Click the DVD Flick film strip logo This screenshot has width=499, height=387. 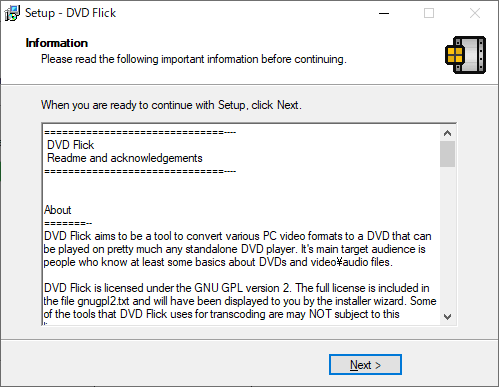(x=466, y=55)
